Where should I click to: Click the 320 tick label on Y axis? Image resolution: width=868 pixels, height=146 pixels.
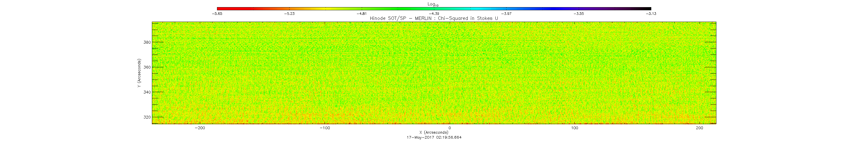click(147, 117)
